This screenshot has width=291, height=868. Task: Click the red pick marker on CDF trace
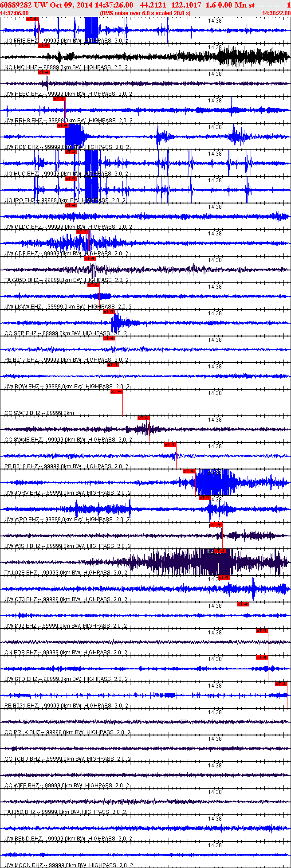[83, 232]
